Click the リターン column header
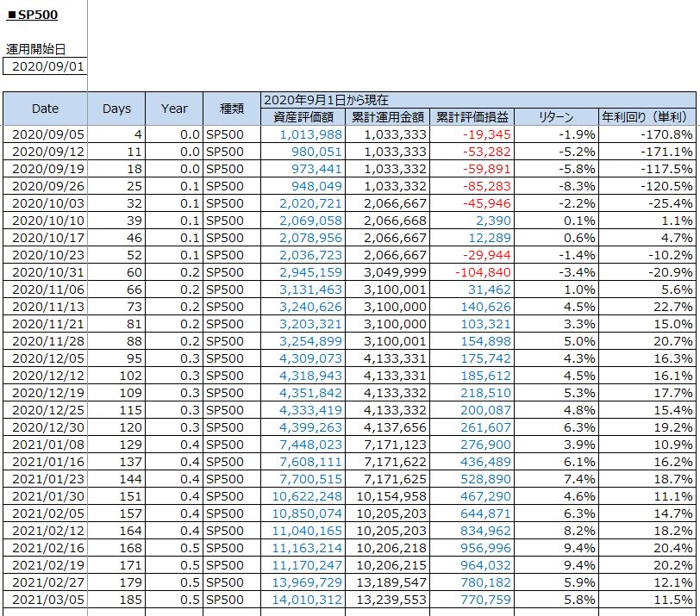Viewport: 700px width, 616px height. pyautogui.click(x=556, y=117)
